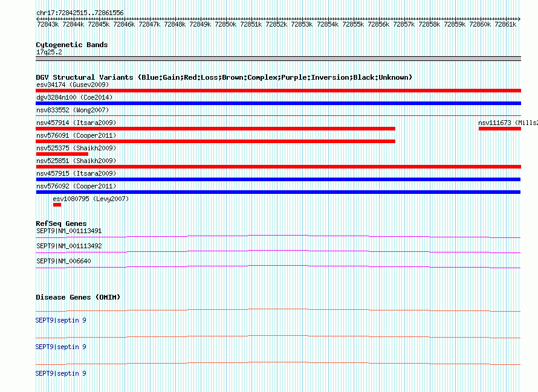Click the 72855k ruler tick label
The width and height of the screenshot is (538, 392).
click(x=353, y=24)
